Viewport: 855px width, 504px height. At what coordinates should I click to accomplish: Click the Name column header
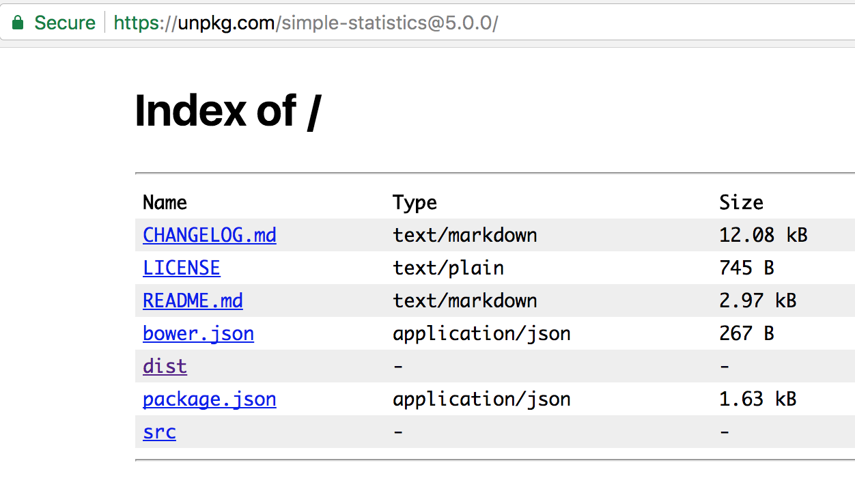(165, 202)
